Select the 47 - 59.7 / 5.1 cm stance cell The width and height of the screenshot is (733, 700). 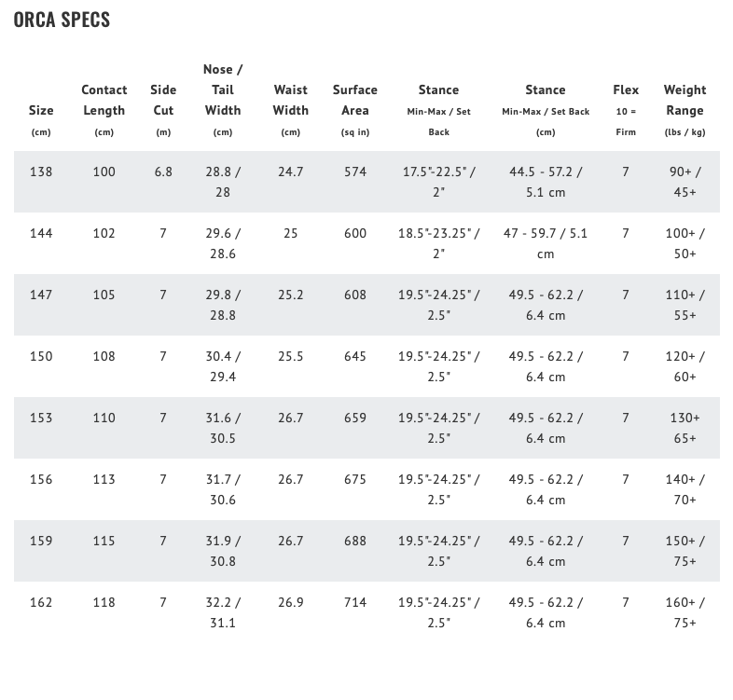pyautogui.click(x=546, y=243)
